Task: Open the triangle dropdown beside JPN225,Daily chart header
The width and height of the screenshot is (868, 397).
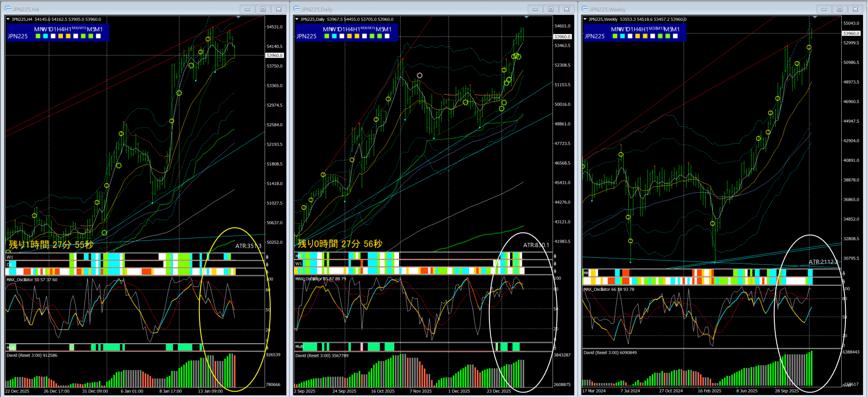Action: click(297, 19)
